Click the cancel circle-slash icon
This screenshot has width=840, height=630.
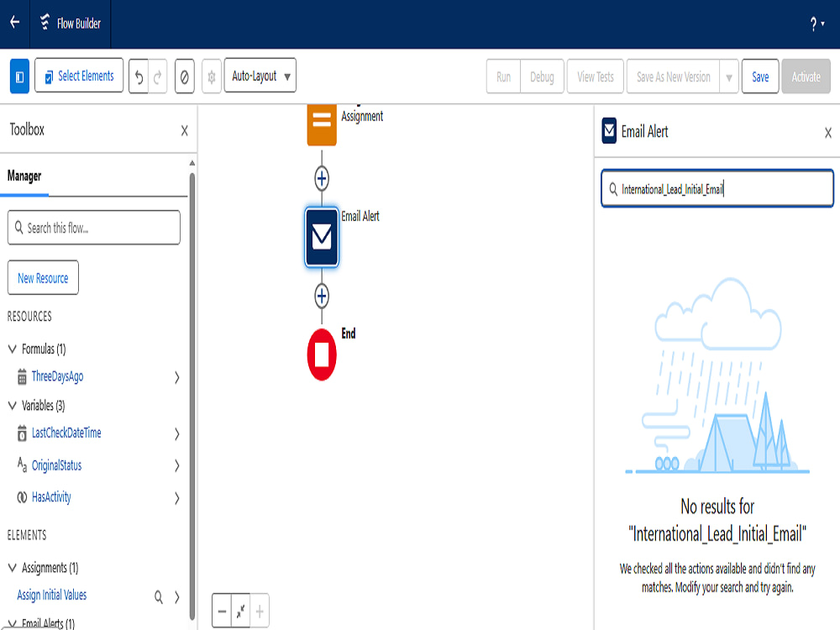[x=184, y=76]
